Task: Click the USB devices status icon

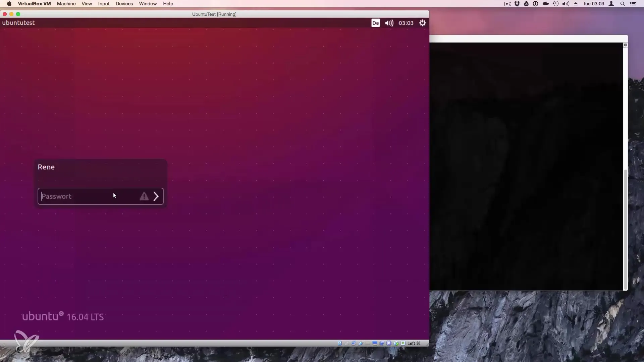Action: click(361, 343)
